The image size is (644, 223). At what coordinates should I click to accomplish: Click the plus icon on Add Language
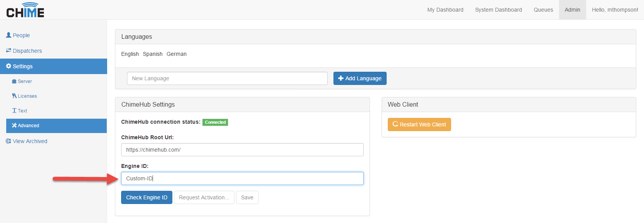[341, 78]
